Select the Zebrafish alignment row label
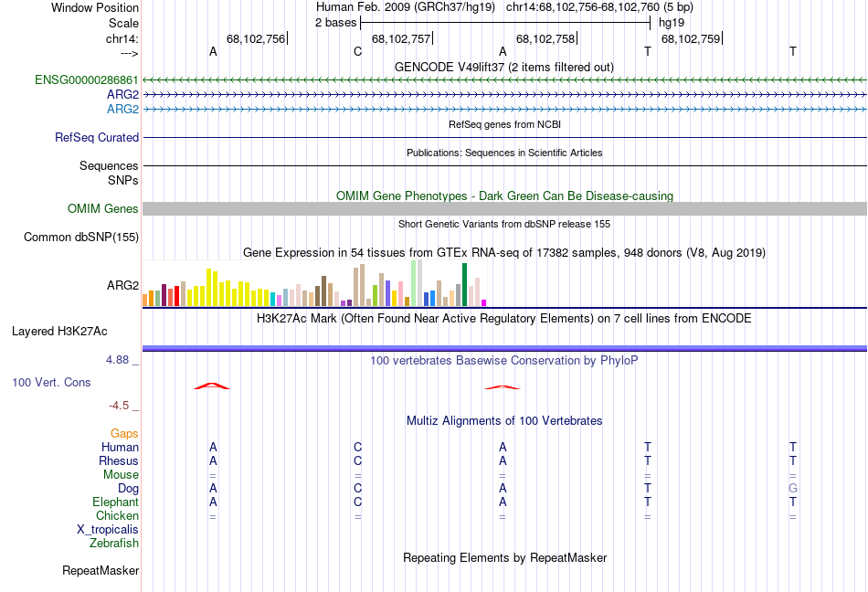This screenshot has height=592, width=868. (x=114, y=544)
